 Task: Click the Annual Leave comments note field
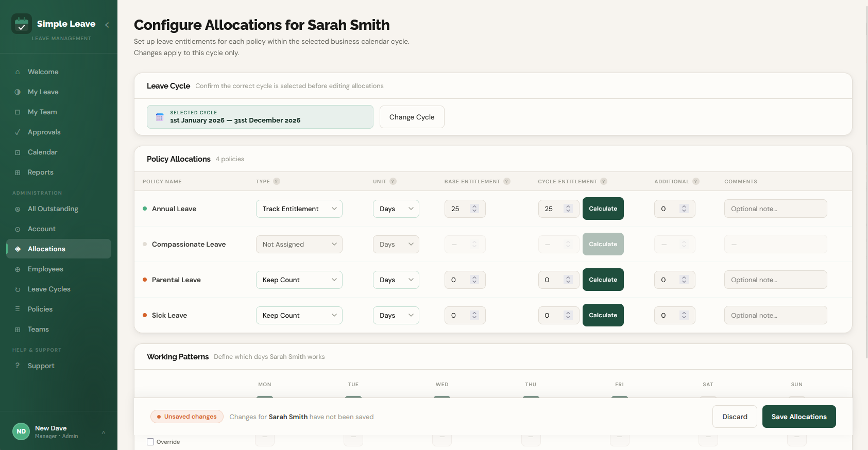(x=775, y=209)
